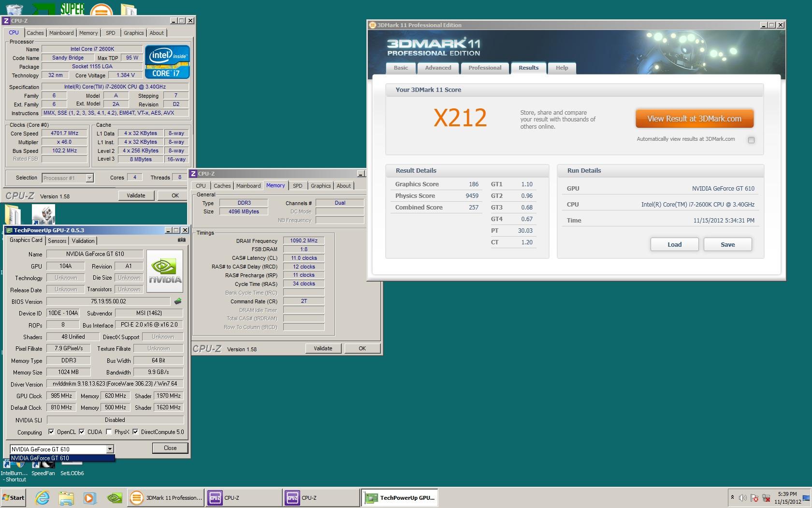Toggle the OpenCL checkbox in GPU-Z
Viewport: 812px width, 508px height.
point(51,432)
